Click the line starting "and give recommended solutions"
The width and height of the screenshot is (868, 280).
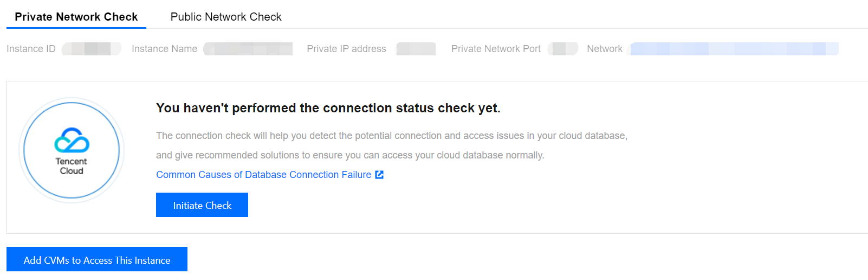350,155
